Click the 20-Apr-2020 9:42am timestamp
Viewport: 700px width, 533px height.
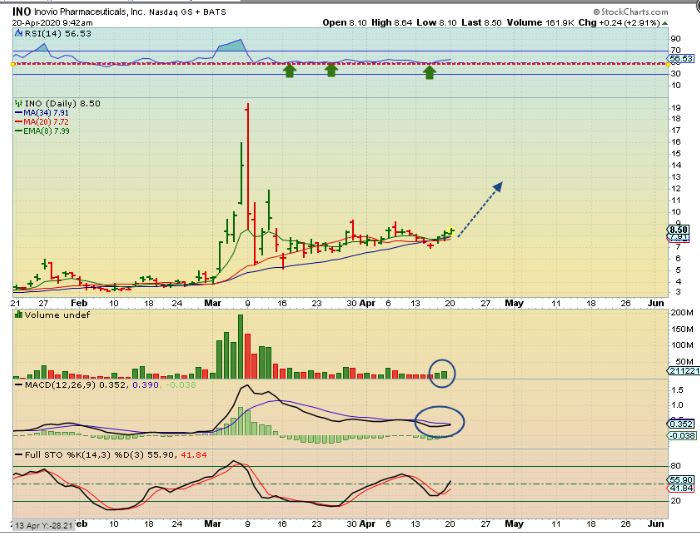click(52, 23)
